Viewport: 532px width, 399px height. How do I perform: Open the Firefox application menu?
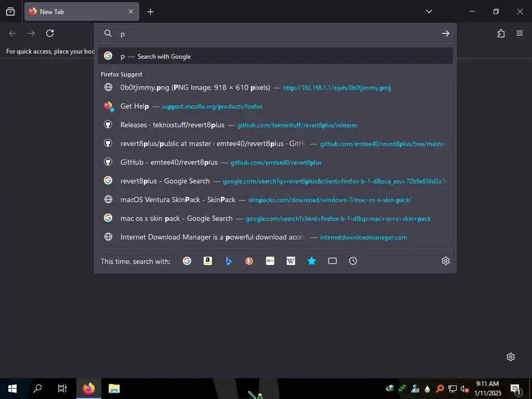pos(519,33)
